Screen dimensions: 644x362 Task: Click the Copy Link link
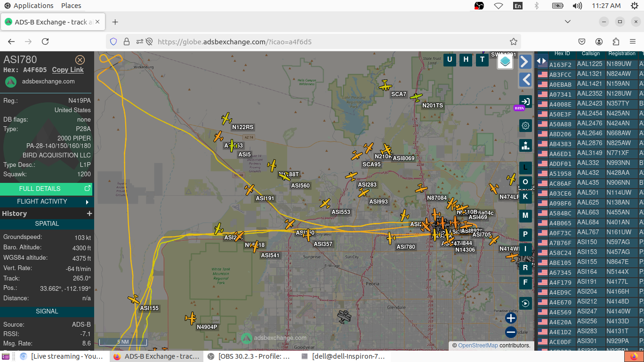(68, 70)
